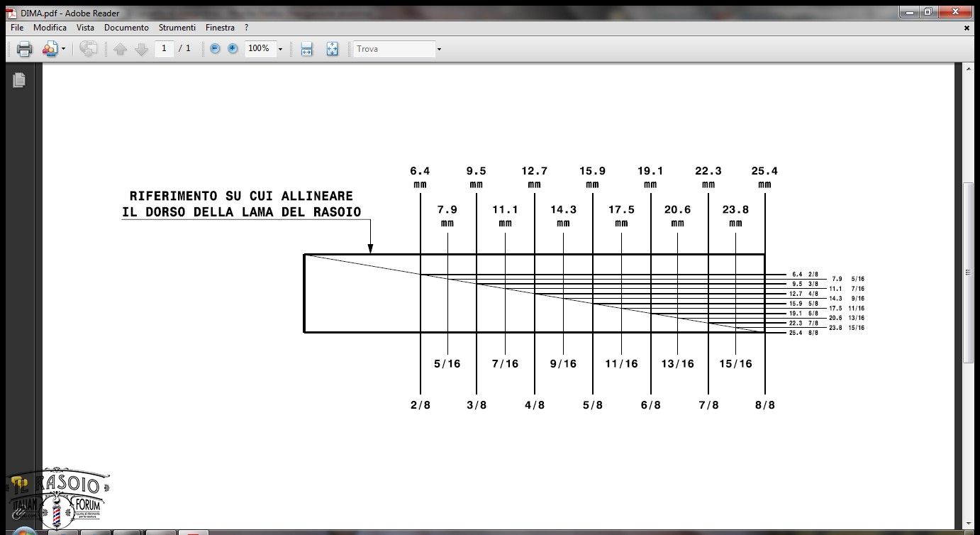
Task: Click the '2/8' fraction label at bottom
Action: click(x=420, y=405)
